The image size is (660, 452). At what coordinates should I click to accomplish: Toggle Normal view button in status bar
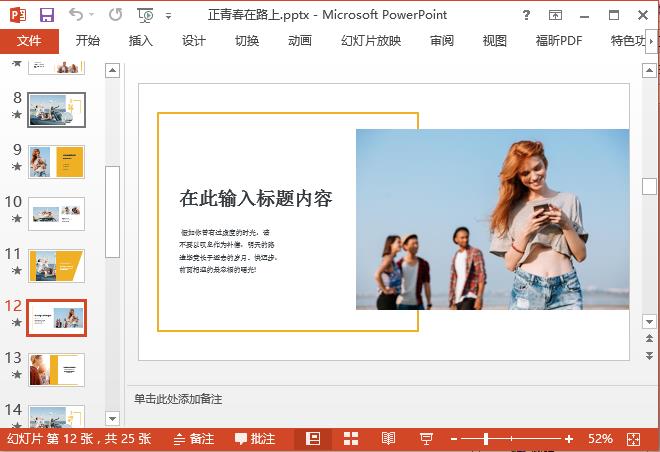click(313, 439)
